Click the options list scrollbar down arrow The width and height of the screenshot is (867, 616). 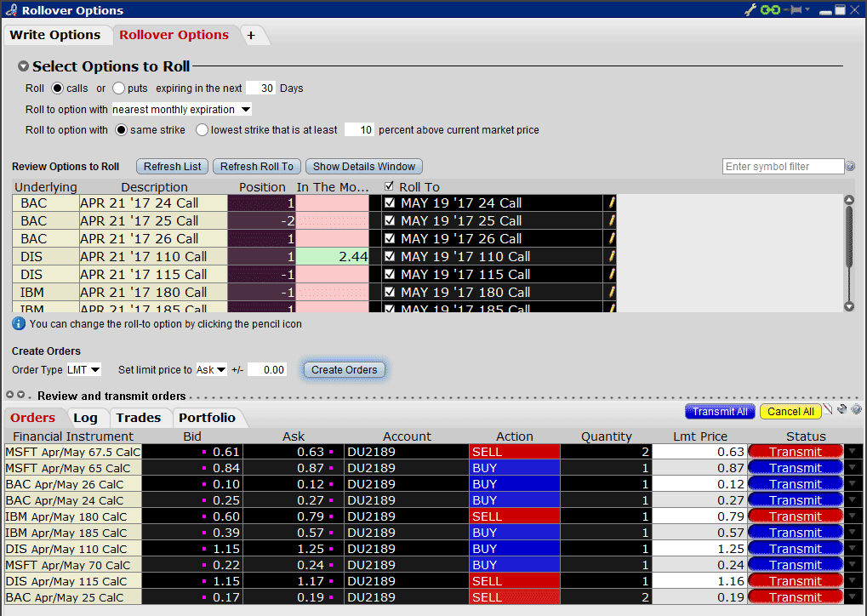pyautogui.click(x=849, y=305)
